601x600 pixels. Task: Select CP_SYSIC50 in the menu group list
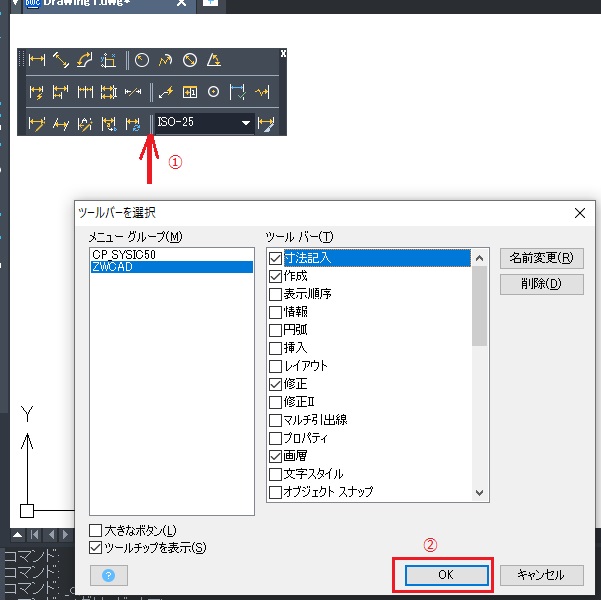point(172,255)
